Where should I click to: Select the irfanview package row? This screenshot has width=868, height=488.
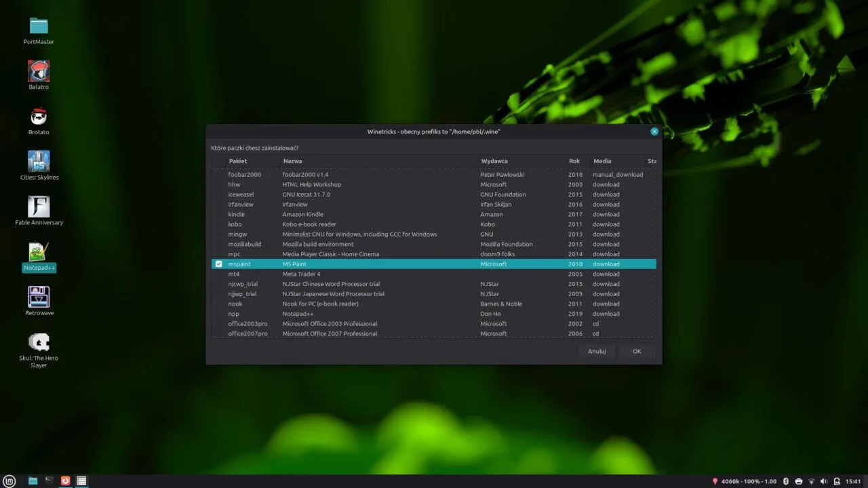[x=434, y=205]
